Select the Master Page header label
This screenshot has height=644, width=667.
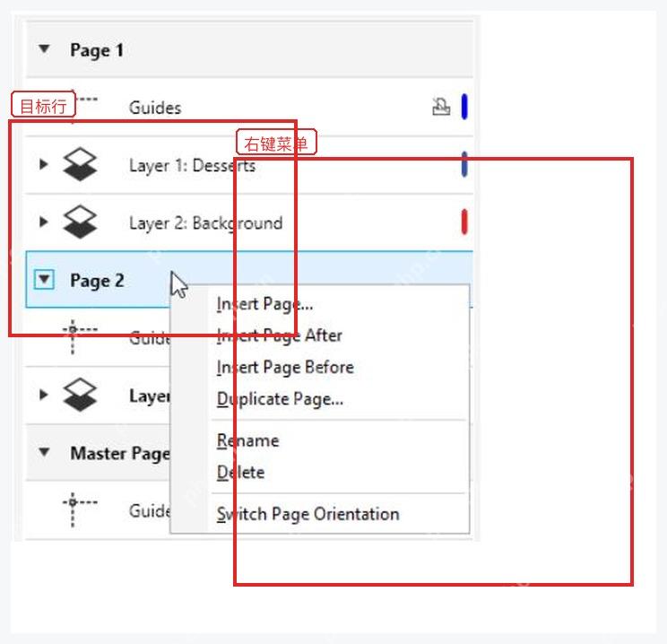120,454
